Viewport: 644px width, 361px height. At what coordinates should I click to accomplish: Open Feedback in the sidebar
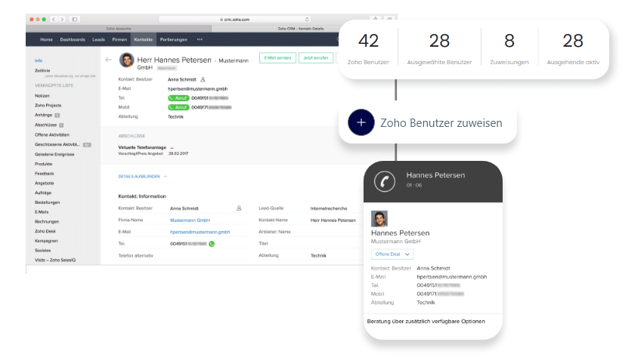coord(45,174)
